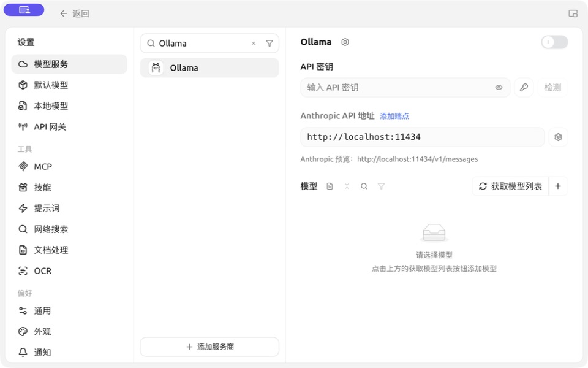The width and height of the screenshot is (588, 368).
Task: Open the 模型服务 settings section
Action: (69, 64)
